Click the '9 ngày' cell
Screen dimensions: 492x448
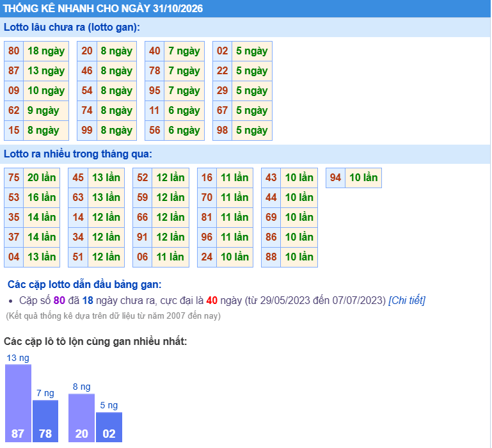pos(46,111)
